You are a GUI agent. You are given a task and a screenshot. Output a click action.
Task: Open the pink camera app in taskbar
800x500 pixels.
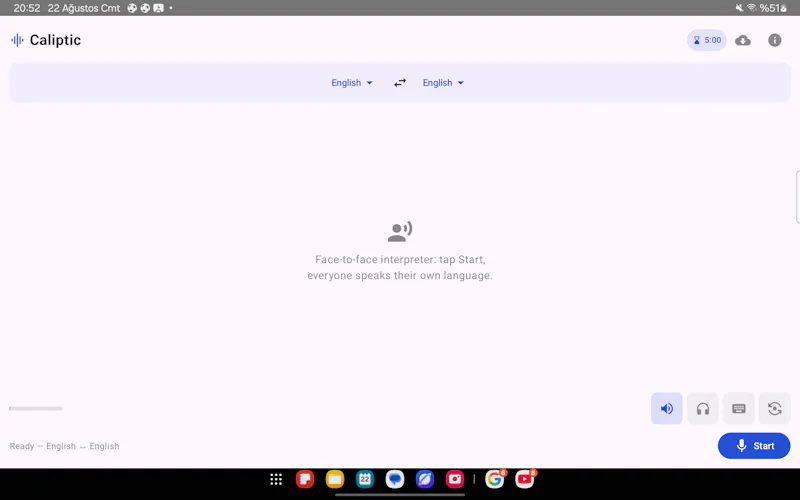(x=455, y=479)
